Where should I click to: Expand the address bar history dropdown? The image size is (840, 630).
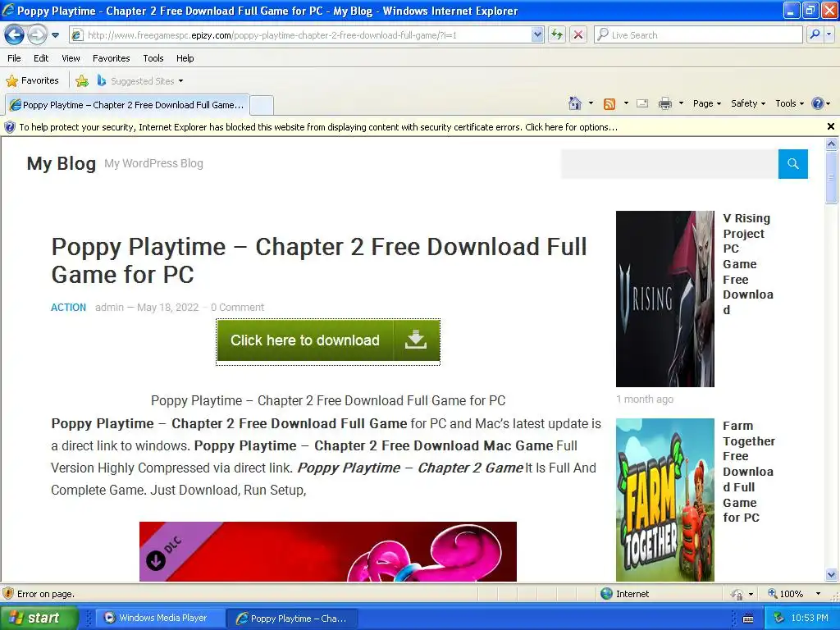[537, 35]
